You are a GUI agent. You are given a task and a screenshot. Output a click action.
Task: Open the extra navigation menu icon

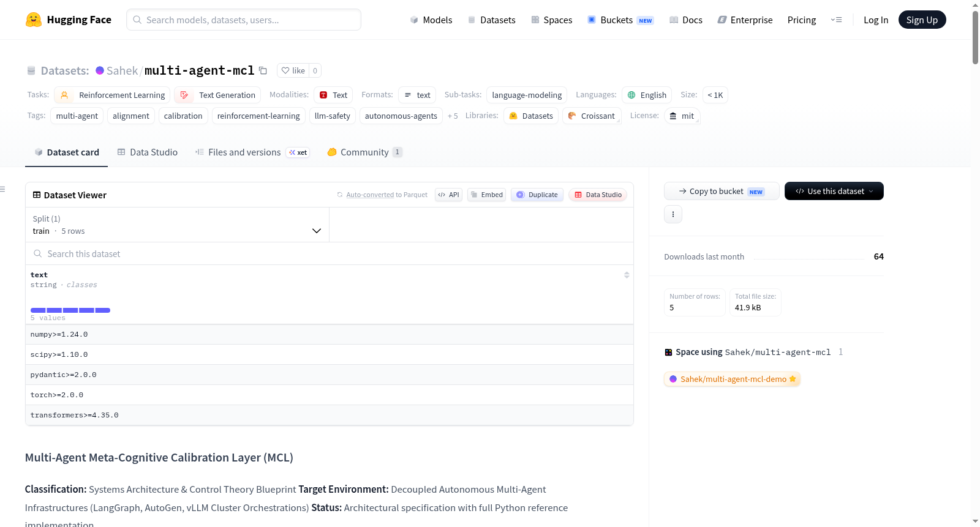coord(836,20)
